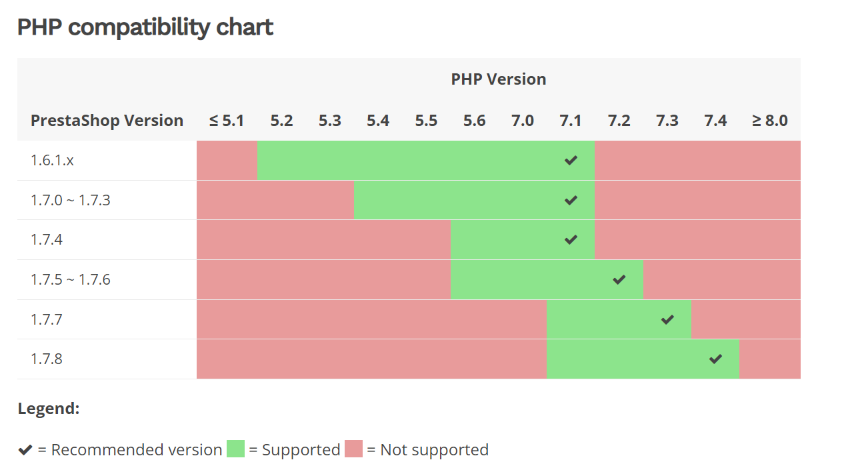Click the checkmark in the 1.7.4 row

(571, 240)
